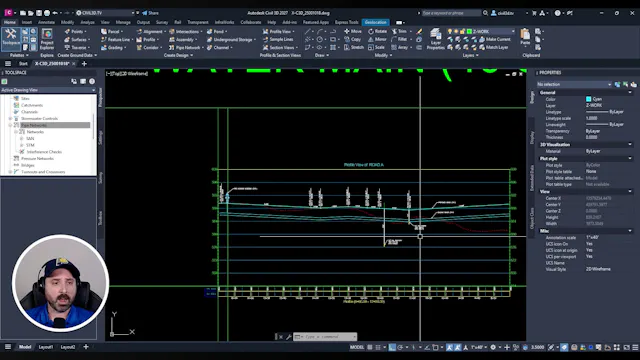The height and width of the screenshot is (360, 640).
Task: Activate the Fillet tool
Action: click(x=399, y=40)
